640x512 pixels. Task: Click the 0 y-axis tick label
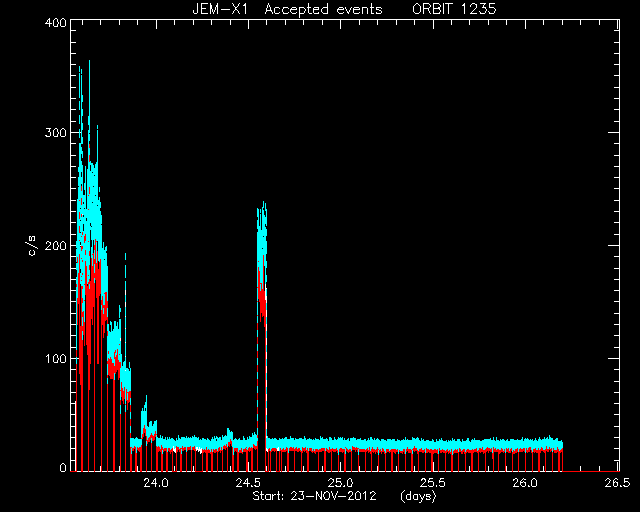(x=62, y=468)
